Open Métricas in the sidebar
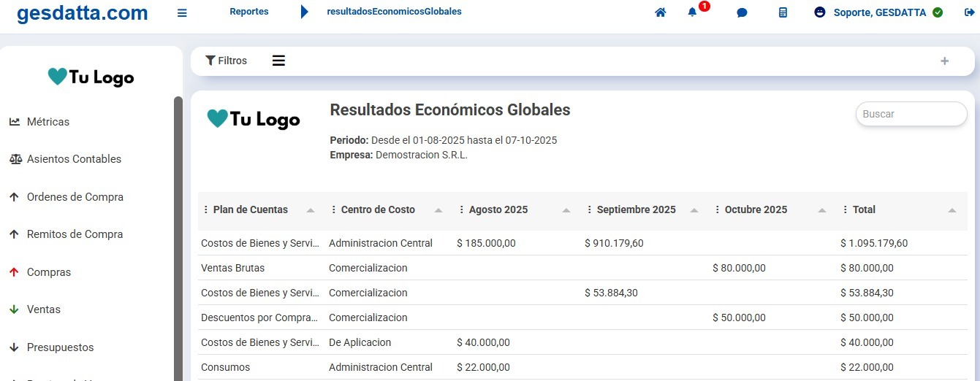Viewport: 980px width, 381px height. (48, 122)
